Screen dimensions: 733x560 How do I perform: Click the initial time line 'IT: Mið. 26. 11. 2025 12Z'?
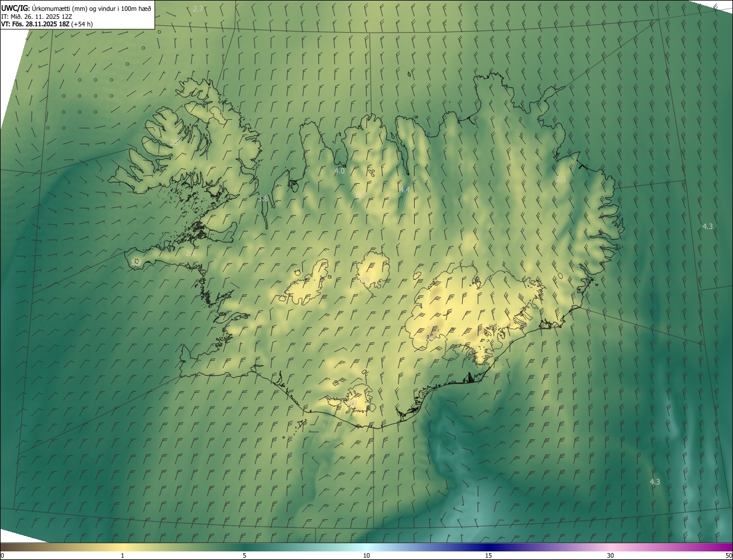[x=36, y=16]
